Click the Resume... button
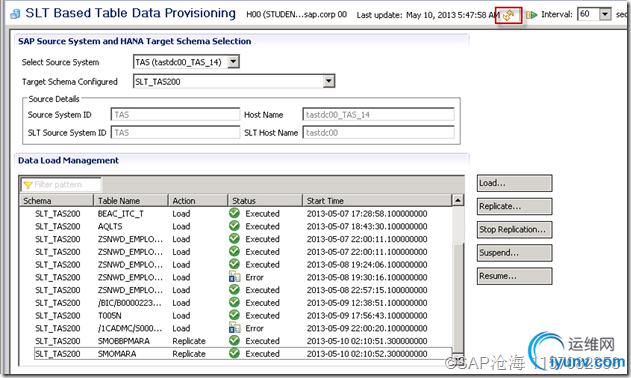Screen dimensions: 631x378 coord(514,277)
